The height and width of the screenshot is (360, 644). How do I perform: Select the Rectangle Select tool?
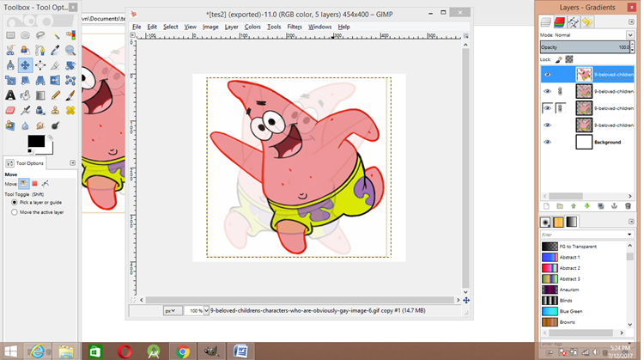click(x=10, y=35)
